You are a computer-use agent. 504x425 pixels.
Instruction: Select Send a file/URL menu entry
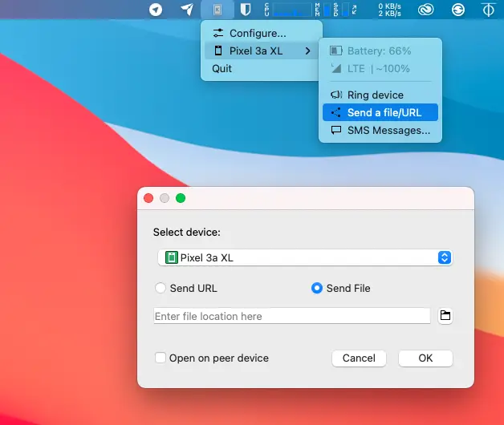380,112
